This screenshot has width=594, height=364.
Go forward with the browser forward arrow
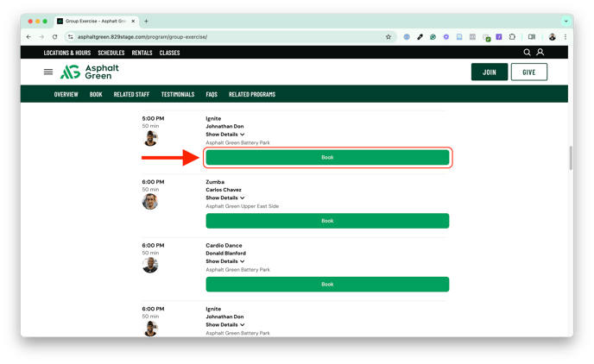[x=41, y=37]
